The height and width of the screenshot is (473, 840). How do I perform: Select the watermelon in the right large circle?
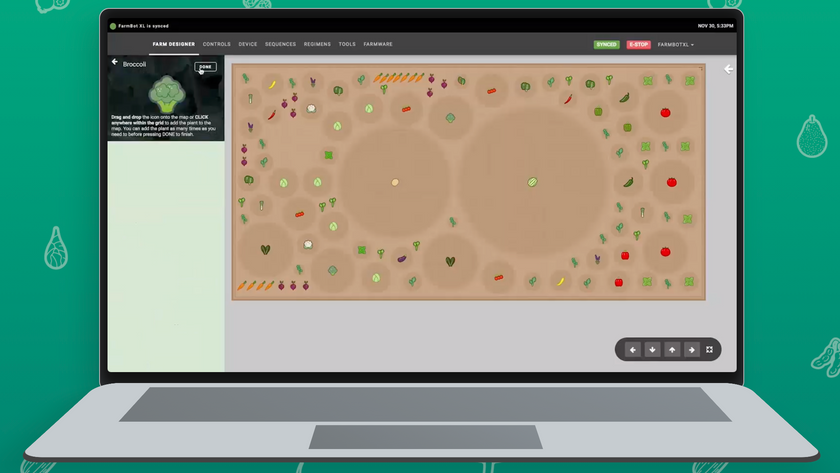click(x=532, y=182)
